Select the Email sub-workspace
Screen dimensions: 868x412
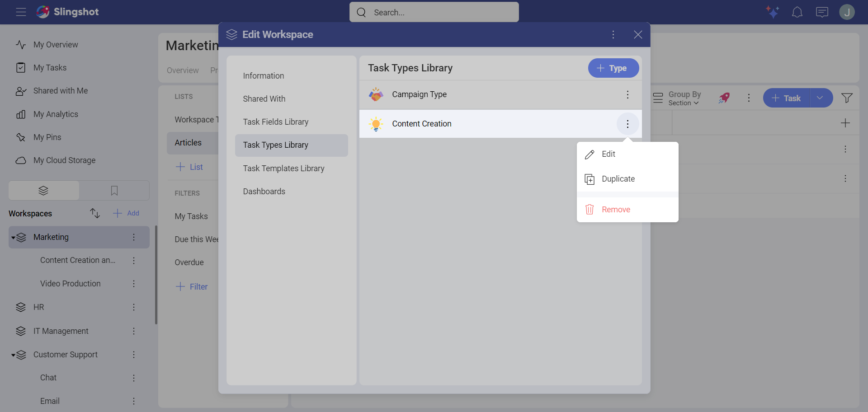50,401
